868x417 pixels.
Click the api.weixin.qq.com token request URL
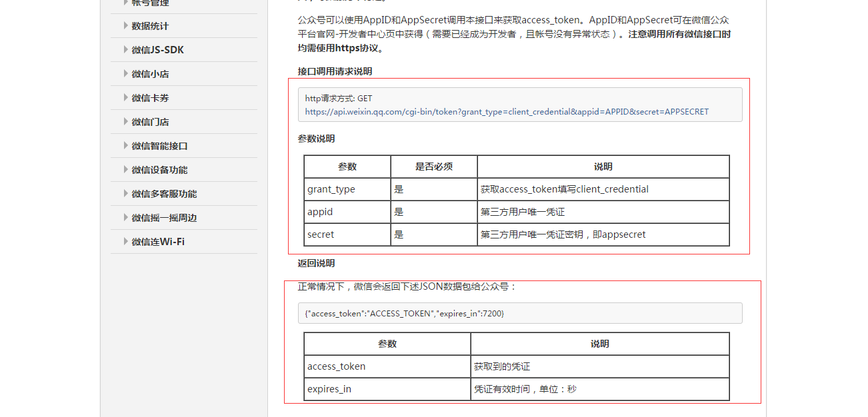click(x=507, y=112)
